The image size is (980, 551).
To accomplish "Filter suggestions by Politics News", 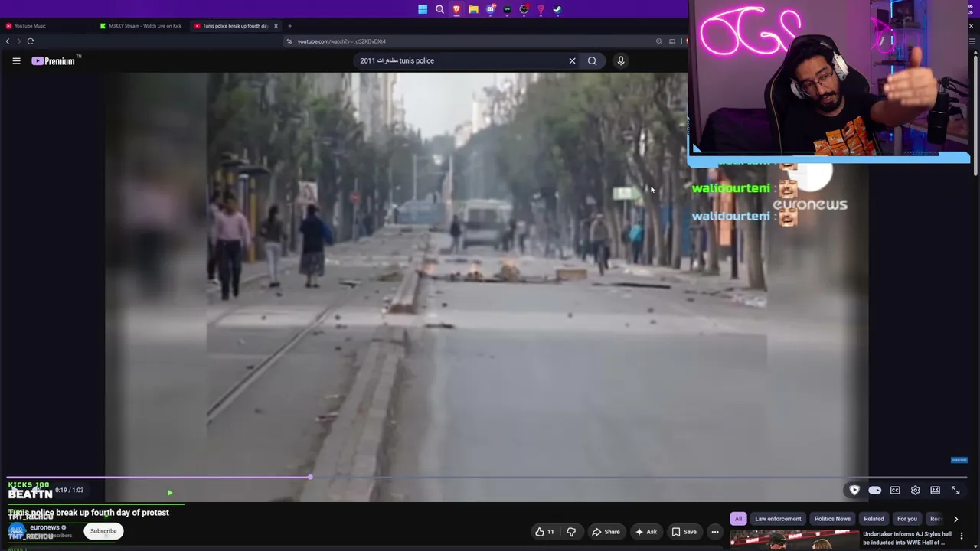I will [x=832, y=519].
